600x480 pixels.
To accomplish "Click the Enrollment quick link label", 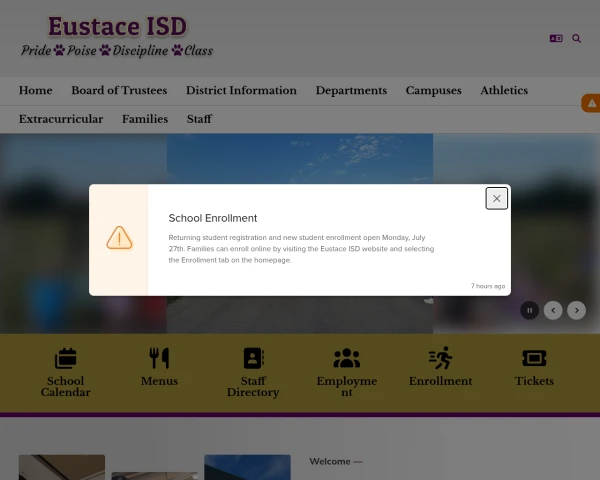I will point(440,381).
